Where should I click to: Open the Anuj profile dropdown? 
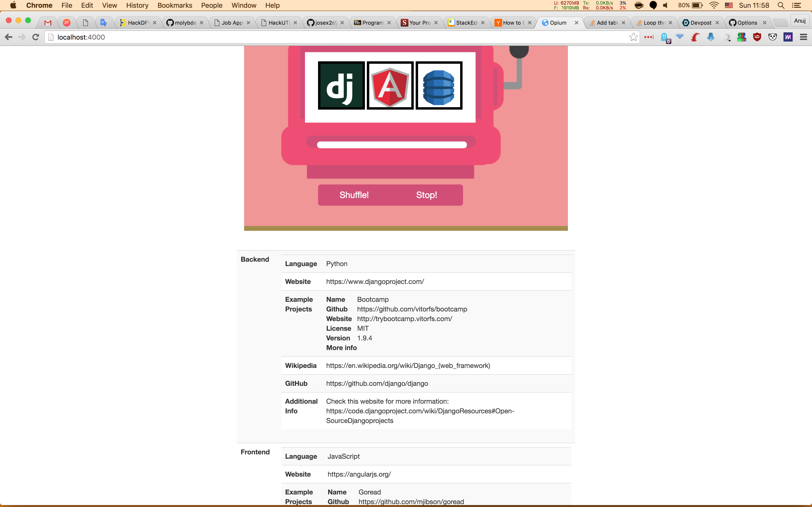(x=800, y=21)
